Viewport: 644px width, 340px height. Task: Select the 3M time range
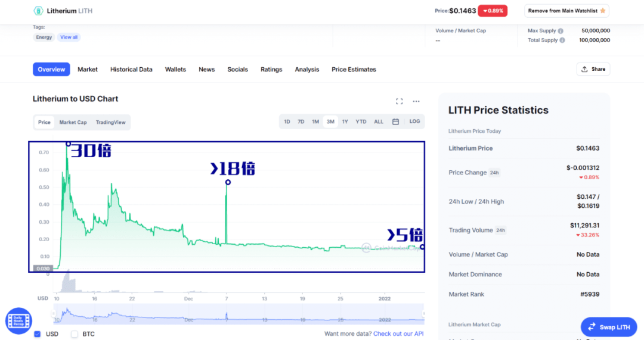point(330,122)
